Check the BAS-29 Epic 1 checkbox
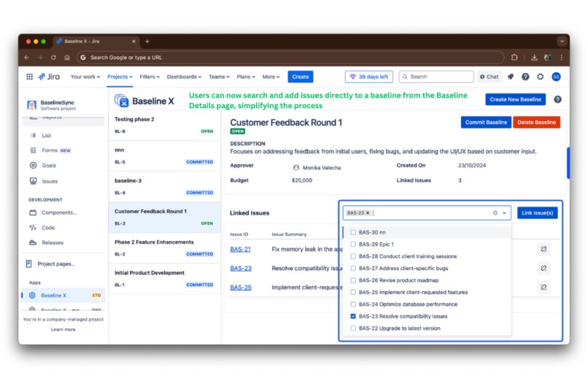The height and width of the screenshot is (392, 588). coord(353,245)
